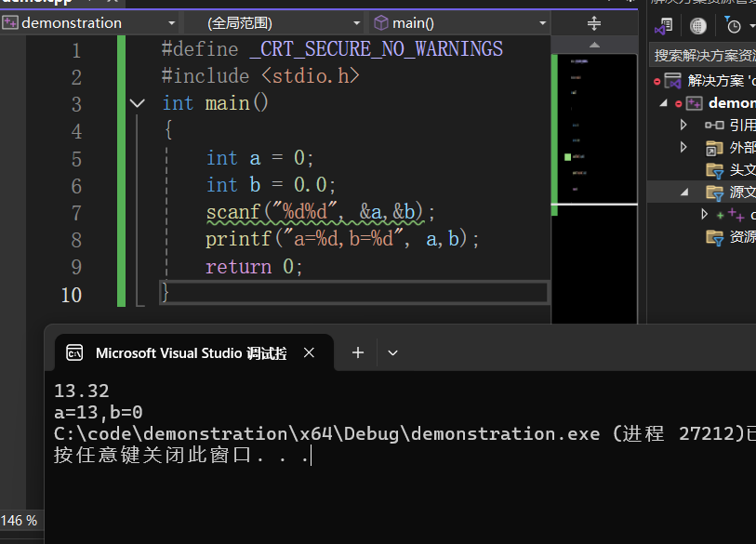The height and width of the screenshot is (544, 756).
Task: Click the 源文件 folder icon
Action: coord(714,192)
